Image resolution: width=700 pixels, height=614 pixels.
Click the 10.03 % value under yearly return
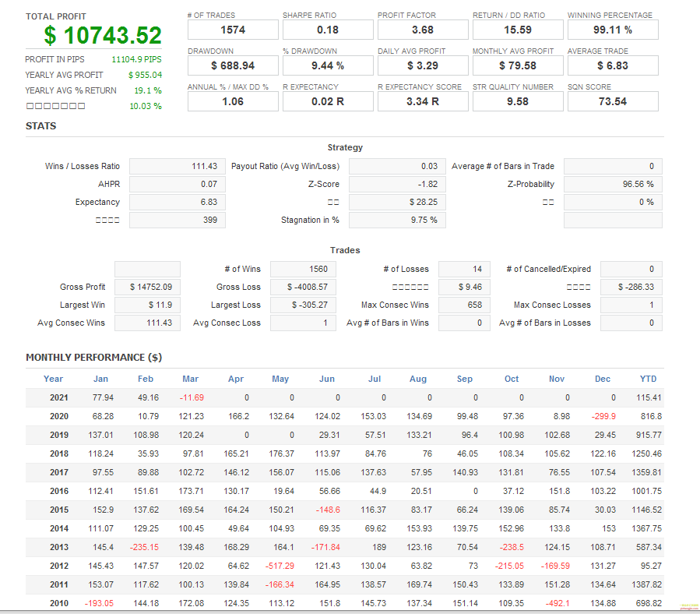146,106
